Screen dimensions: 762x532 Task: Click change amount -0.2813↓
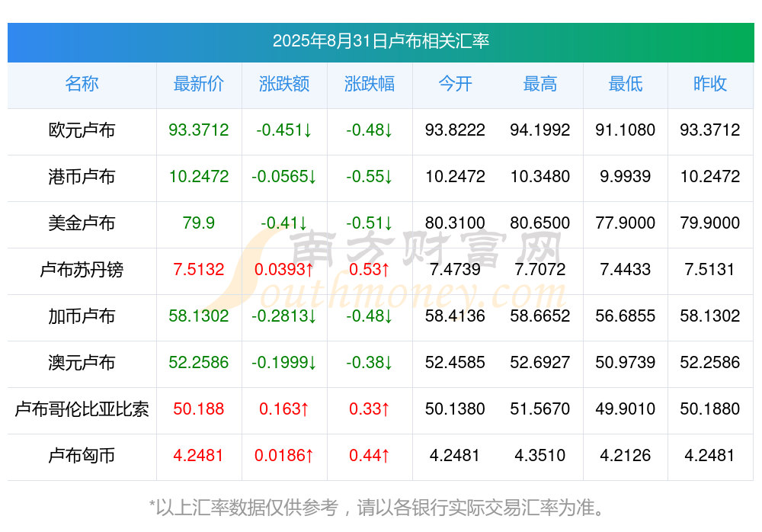(284, 316)
